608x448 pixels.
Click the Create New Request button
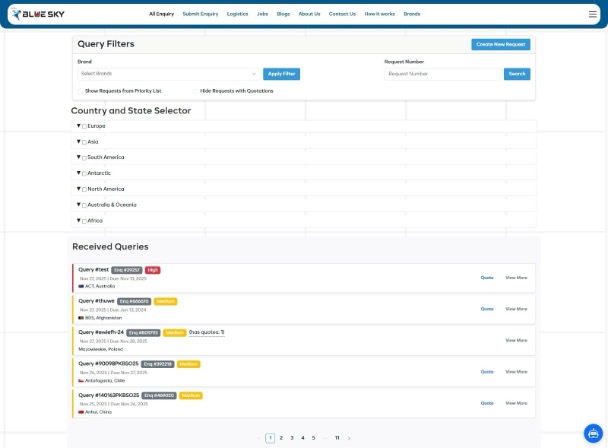tap(500, 45)
